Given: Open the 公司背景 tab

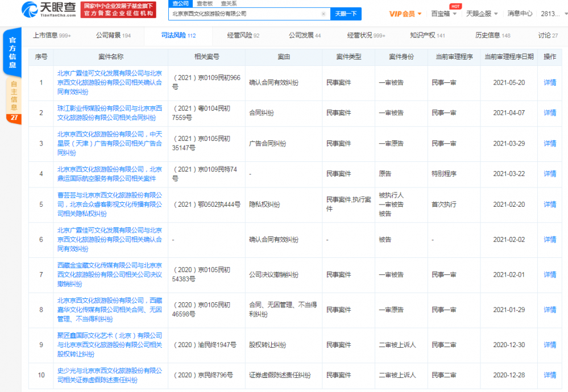Looking at the screenshot, I should 113,35.
